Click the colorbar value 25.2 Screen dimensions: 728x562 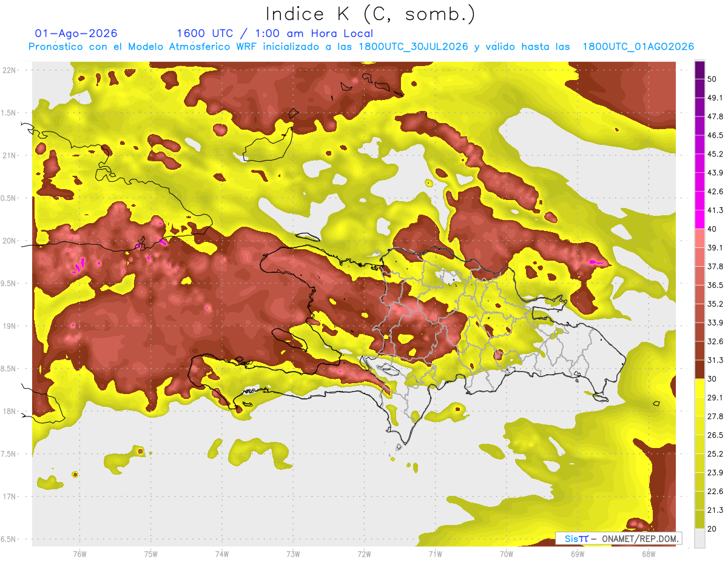point(715,453)
